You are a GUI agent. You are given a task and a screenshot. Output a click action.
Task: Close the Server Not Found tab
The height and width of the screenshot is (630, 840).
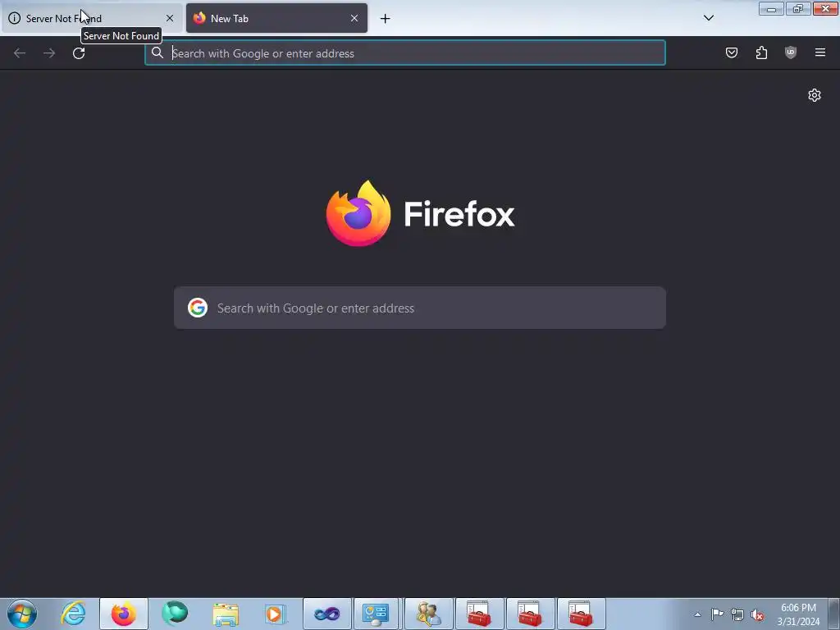[170, 18]
